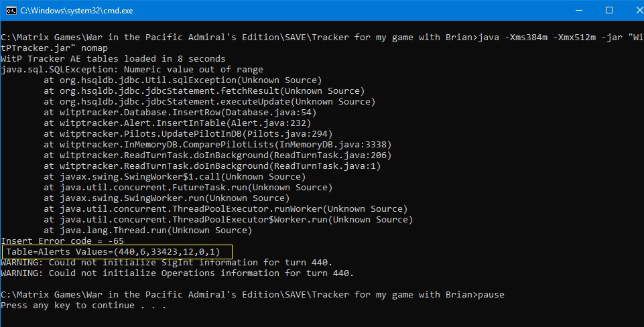Click the cmd.exe title bar text

click(77, 11)
